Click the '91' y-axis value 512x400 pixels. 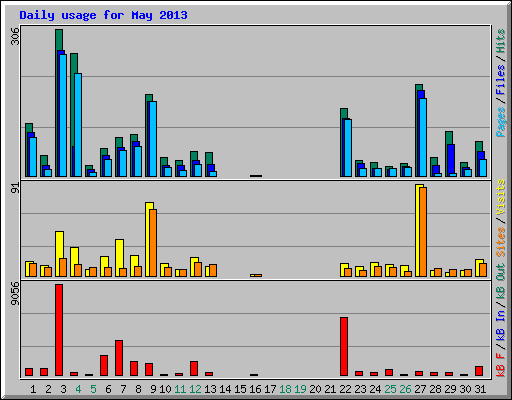point(15,187)
